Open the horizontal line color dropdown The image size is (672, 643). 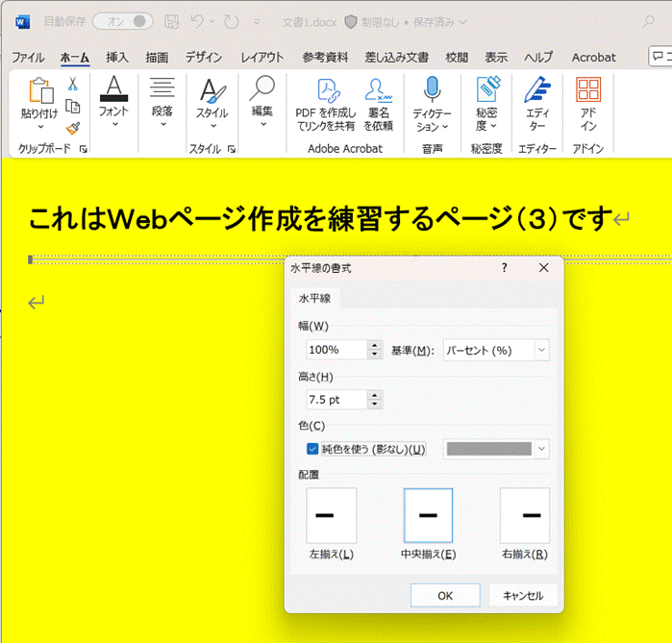[x=543, y=449]
